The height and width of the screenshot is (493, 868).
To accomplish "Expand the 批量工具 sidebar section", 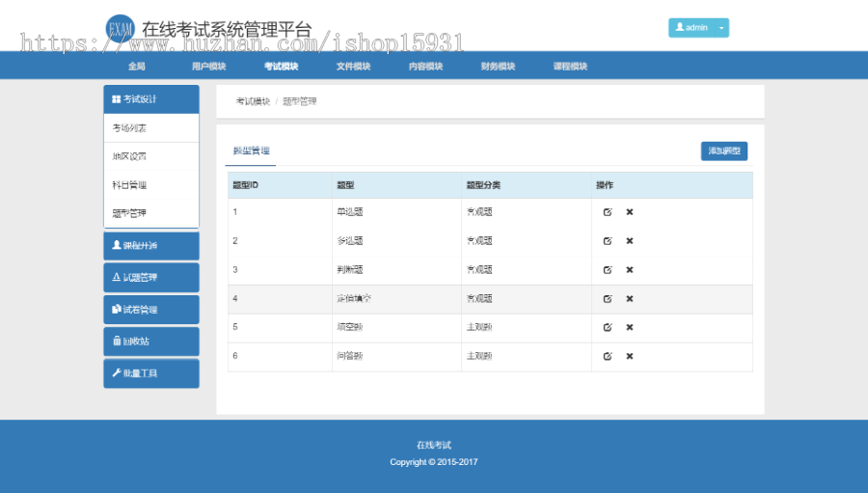I will tap(151, 373).
